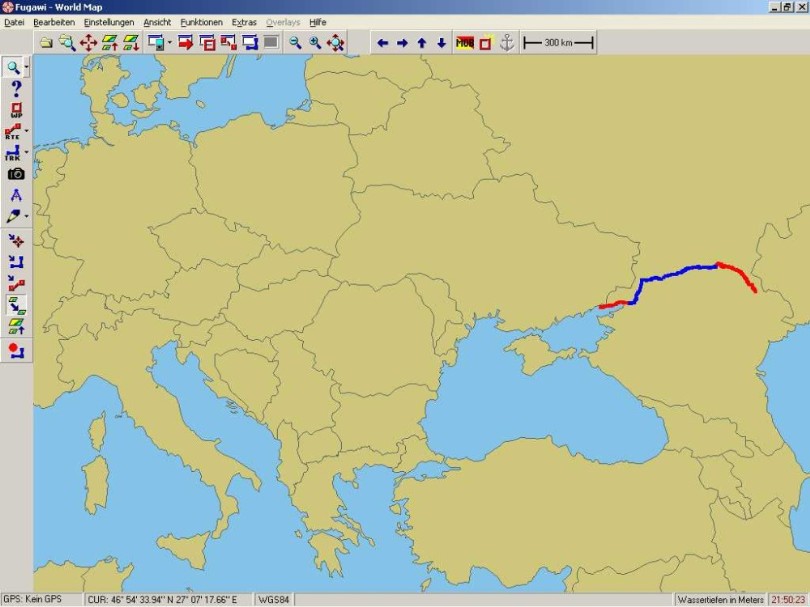Expand dropdown arrow beside pencil tool
Screen dimensions: 810x607
click(27, 216)
